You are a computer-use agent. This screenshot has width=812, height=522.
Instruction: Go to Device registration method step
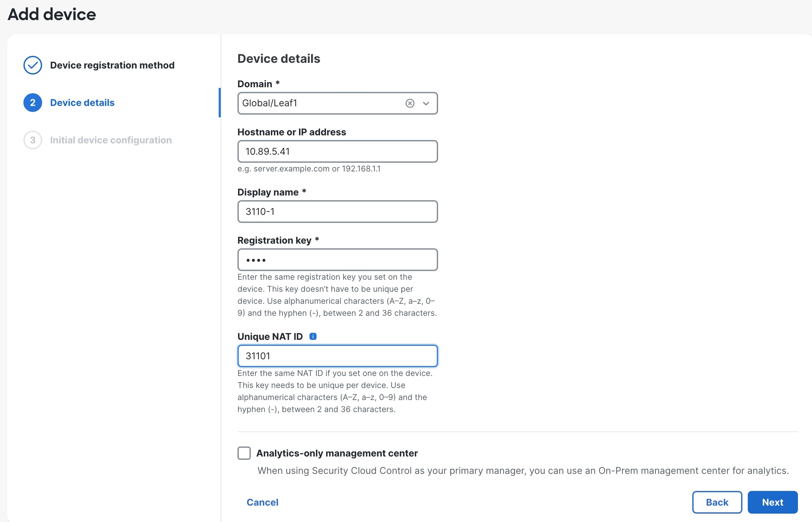pyautogui.click(x=112, y=65)
